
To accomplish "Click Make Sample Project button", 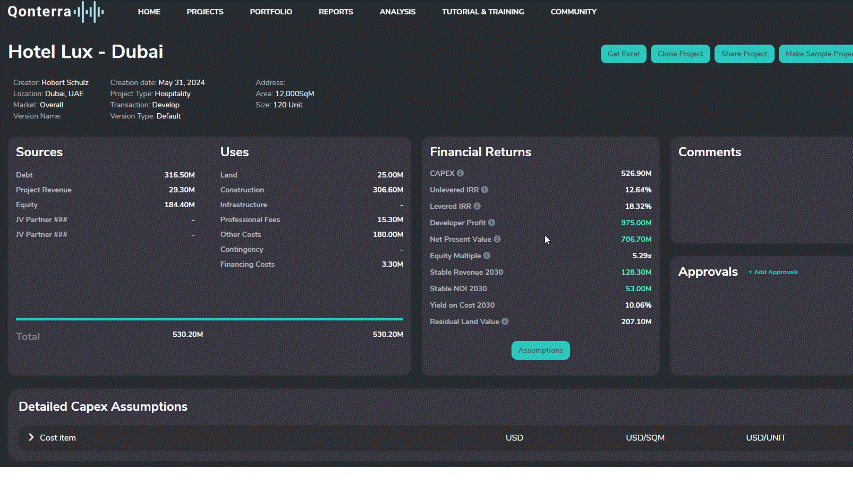I will click(x=816, y=54).
